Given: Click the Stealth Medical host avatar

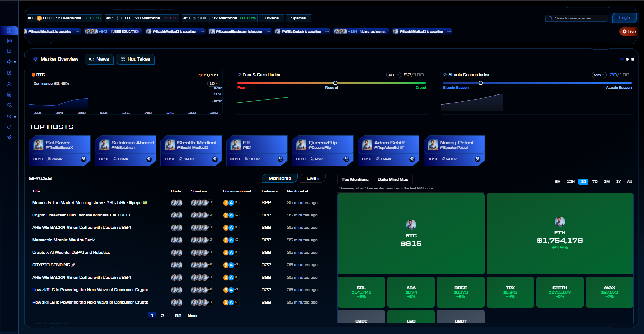Looking at the screenshot, I should tap(170, 145).
